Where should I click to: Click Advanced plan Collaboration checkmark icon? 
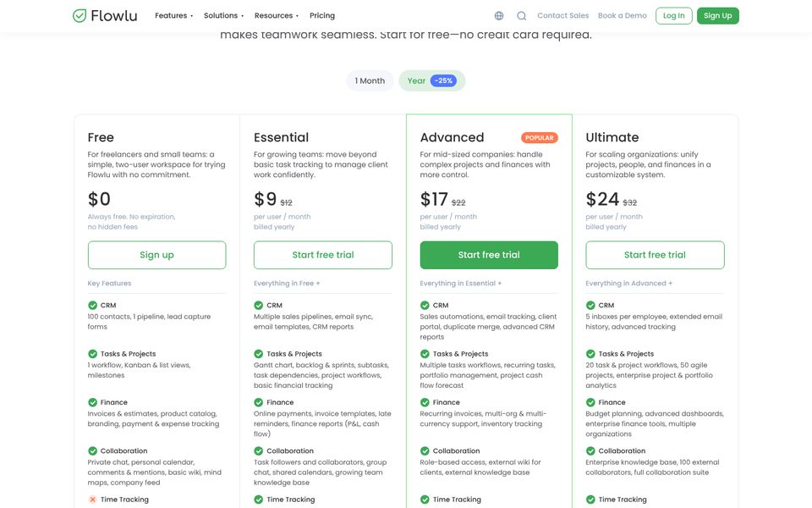click(425, 451)
